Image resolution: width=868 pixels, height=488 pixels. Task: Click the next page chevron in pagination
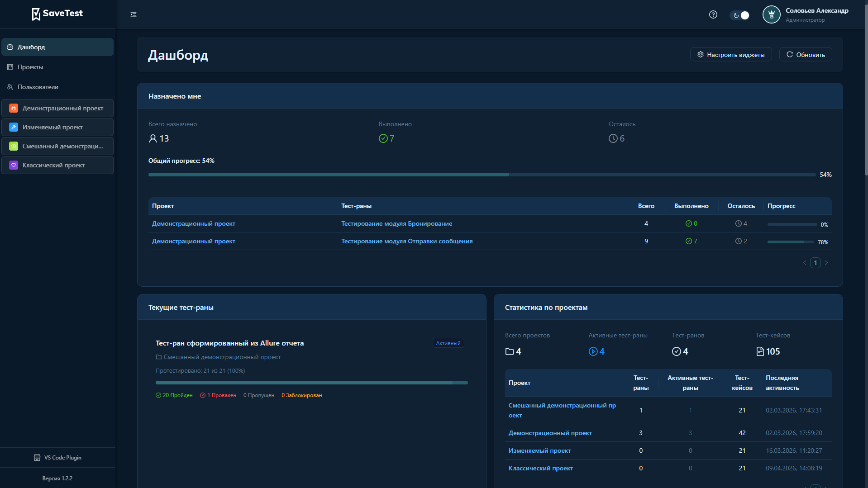[827, 263]
